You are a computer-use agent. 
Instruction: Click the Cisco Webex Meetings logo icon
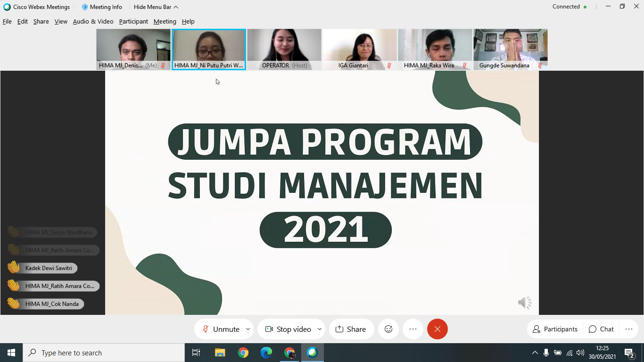click(x=7, y=7)
